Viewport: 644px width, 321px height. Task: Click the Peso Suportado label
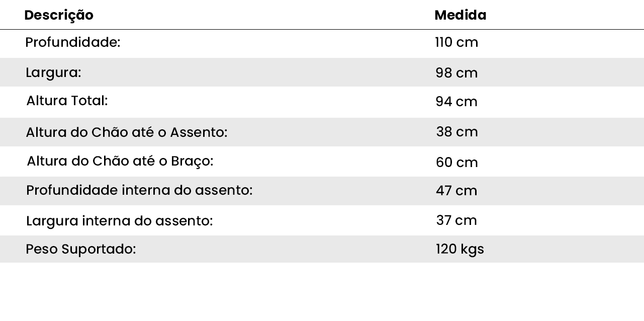pyautogui.click(x=81, y=249)
